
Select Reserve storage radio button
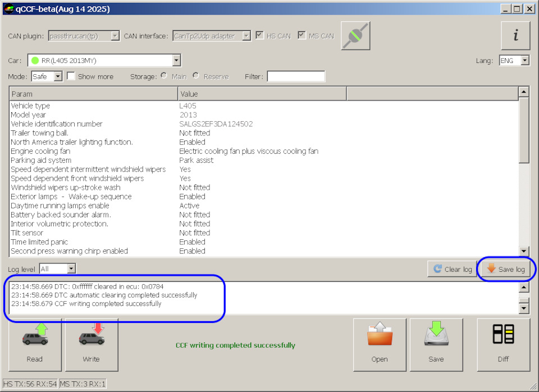pos(196,76)
